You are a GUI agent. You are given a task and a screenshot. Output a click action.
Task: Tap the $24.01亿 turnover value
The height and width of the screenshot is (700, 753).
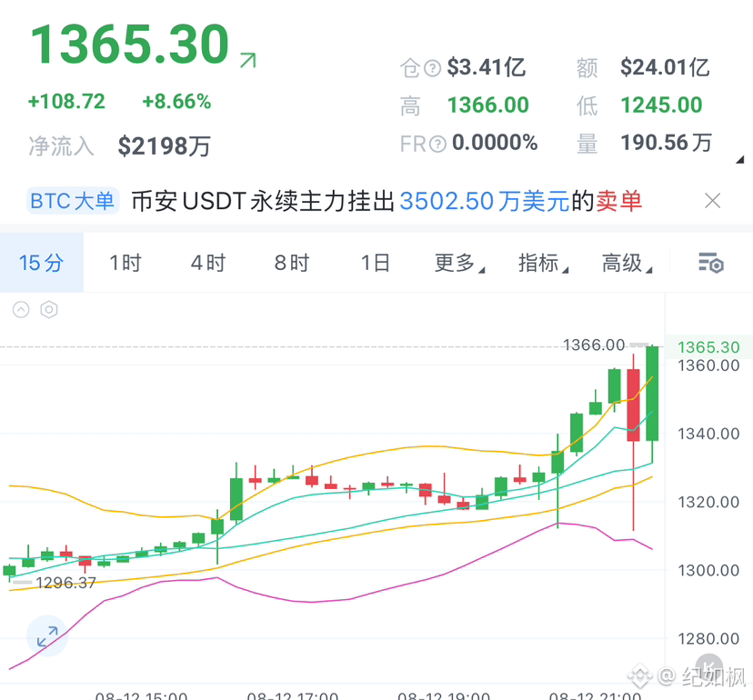click(x=665, y=67)
